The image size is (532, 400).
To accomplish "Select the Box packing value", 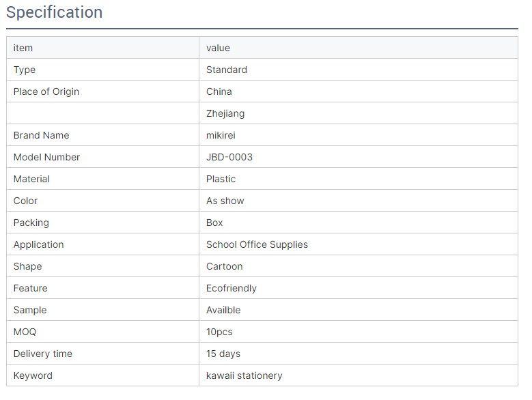I will tap(214, 223).
